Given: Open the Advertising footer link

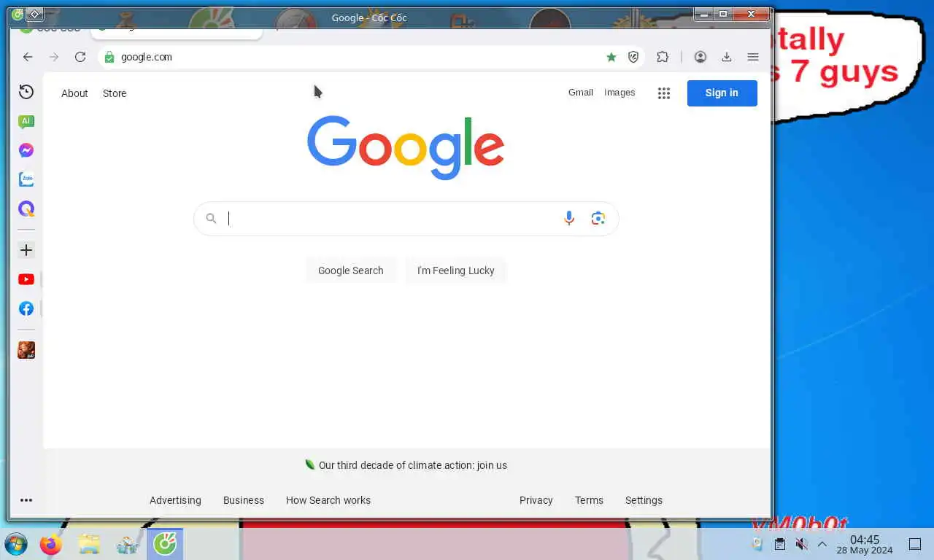Looking at the screenshot, I should click(x=175, y=500).
